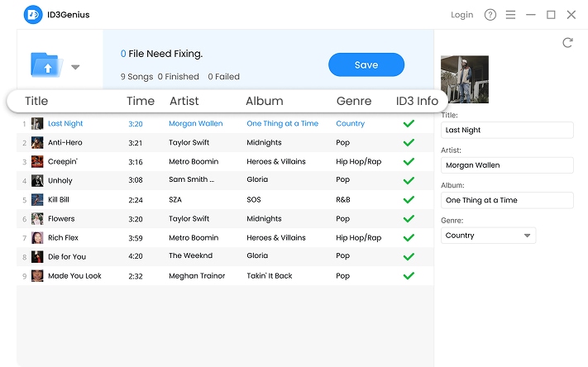Click the 0 Failed status text
The width and height of the screenshot is (588, 367).
coord(223,77)
